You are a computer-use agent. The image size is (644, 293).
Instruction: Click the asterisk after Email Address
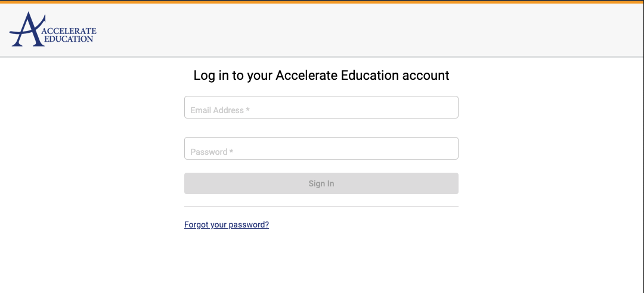[x=247, y=110]
